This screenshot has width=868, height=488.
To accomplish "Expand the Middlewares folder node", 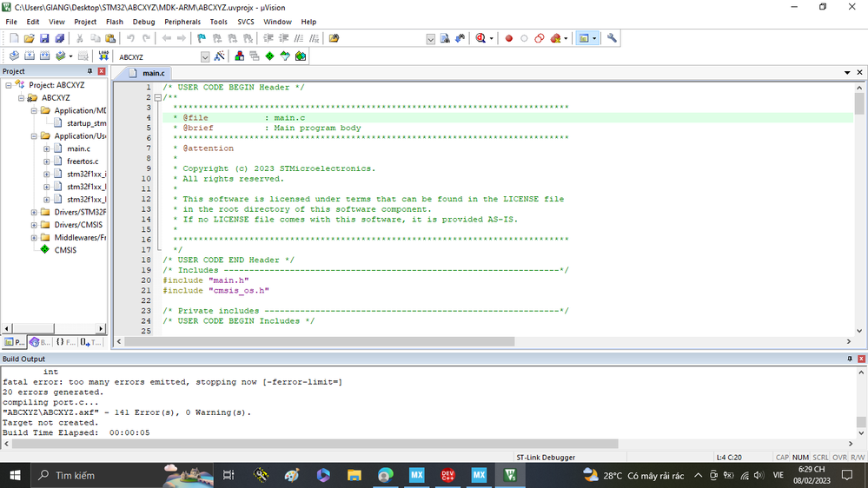I will pyautogui.click(x=34, y=238).
